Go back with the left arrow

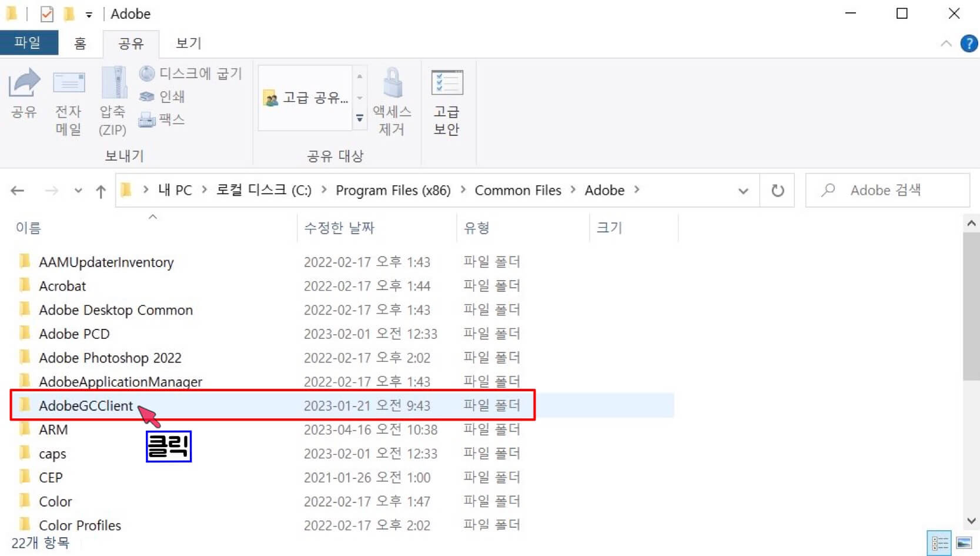[18, 191]
